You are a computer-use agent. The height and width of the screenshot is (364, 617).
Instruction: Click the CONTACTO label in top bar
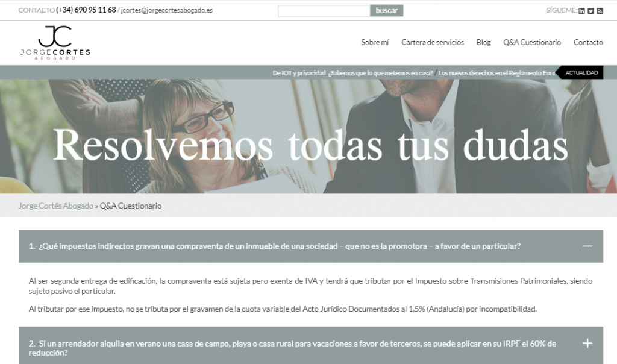coord(37,10)
